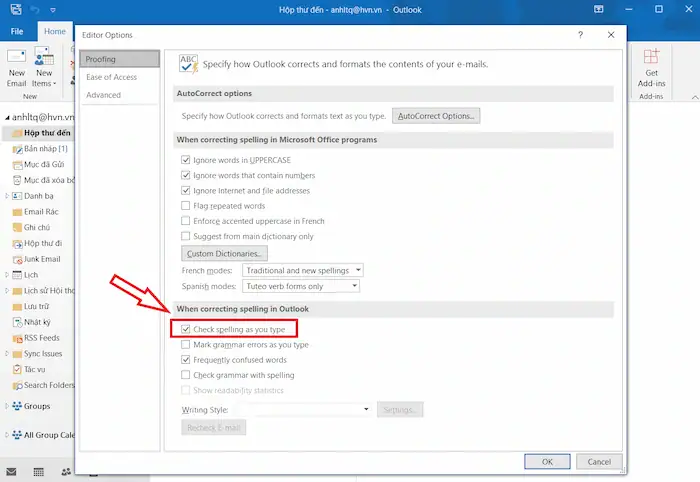Toggle Frequently confused words
Image resolution: width=700 pixels, height=482 pixels.
click(186, 360)
